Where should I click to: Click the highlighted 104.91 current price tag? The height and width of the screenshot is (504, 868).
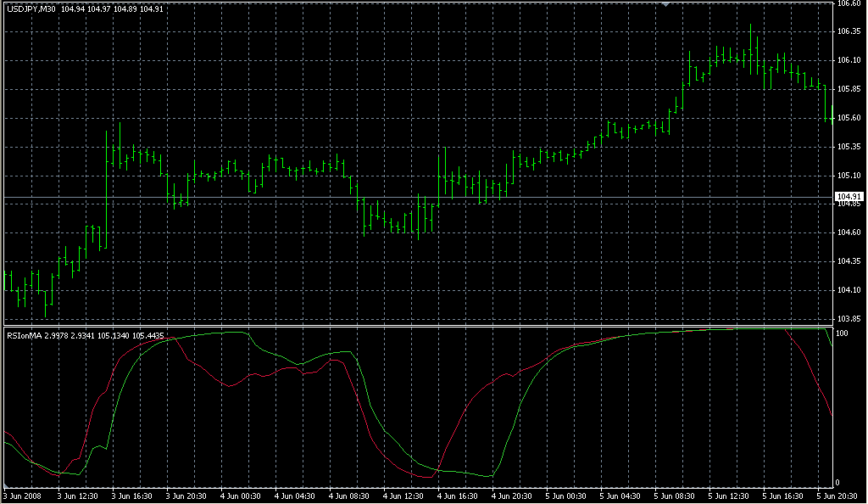[849, 197]
